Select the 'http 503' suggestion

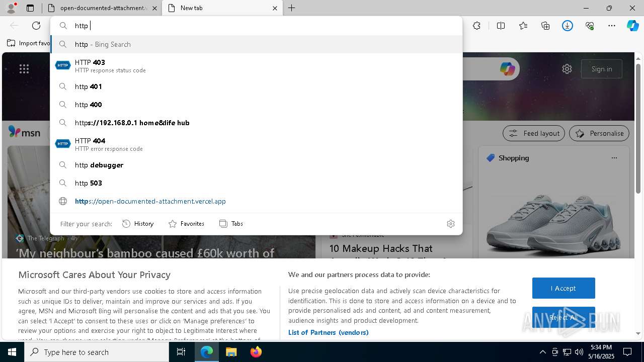pyautogui.click(x=256, y=183)
